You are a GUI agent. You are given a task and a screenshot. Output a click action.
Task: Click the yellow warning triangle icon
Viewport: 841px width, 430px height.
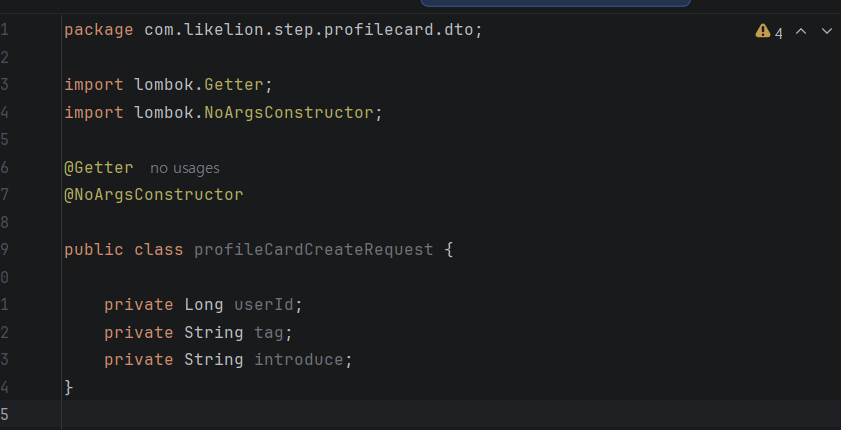(x=762, y=31)
